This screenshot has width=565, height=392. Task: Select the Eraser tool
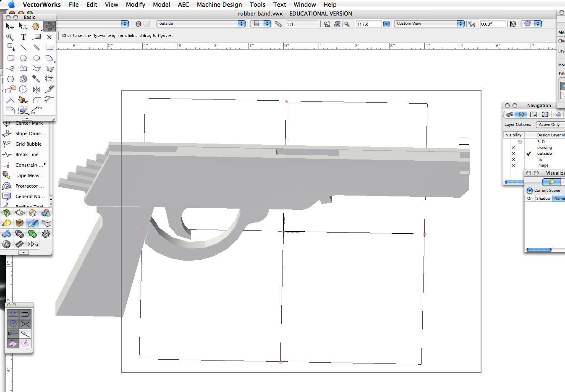pos(24,110)
